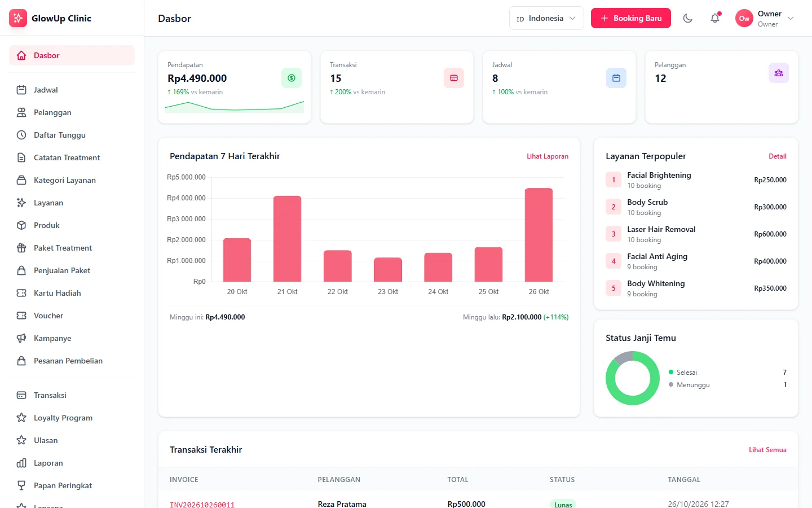
Task: Open the Lihat Laporan link
Action: [548, 156]
